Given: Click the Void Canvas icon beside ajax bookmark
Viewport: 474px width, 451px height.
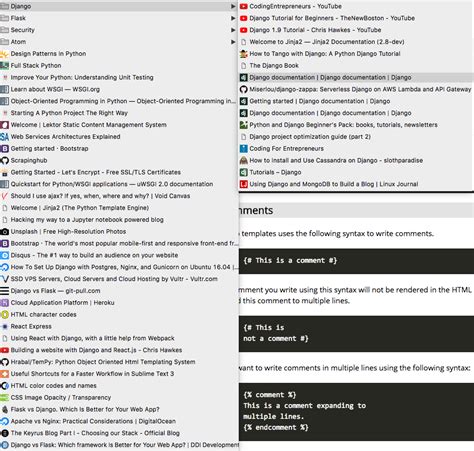Looking at the screenshot, I should 4,196.
